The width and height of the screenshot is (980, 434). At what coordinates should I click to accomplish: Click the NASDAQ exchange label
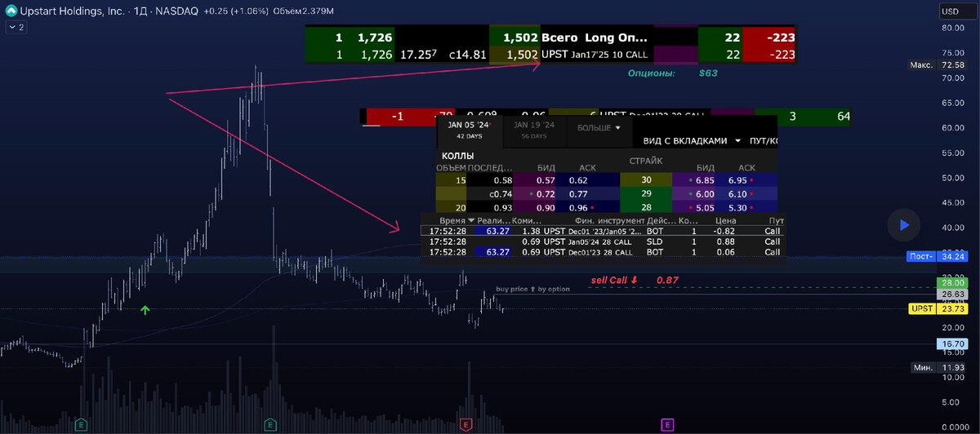tap(177, 12)
